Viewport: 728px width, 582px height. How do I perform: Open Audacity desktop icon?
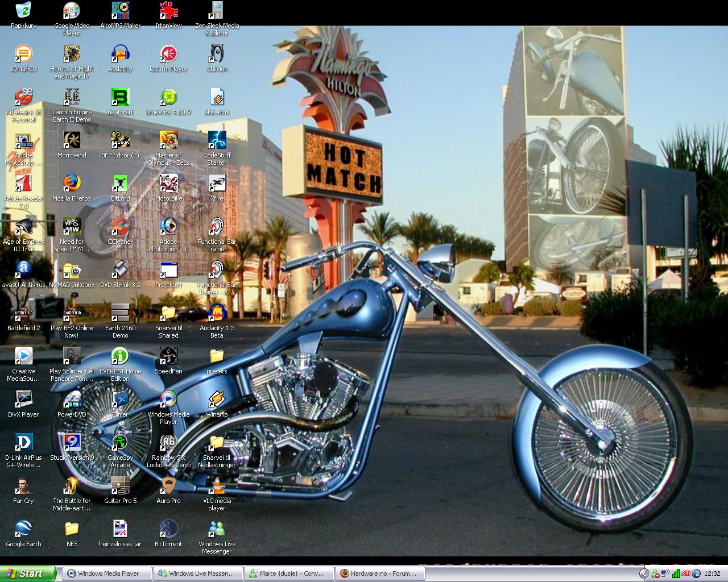coord(120,58)
